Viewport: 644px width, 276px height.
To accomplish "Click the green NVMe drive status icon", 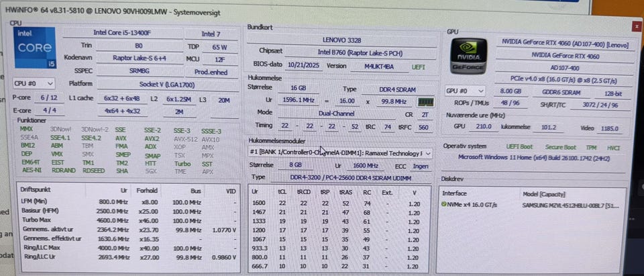I will (x=443, y=204).
